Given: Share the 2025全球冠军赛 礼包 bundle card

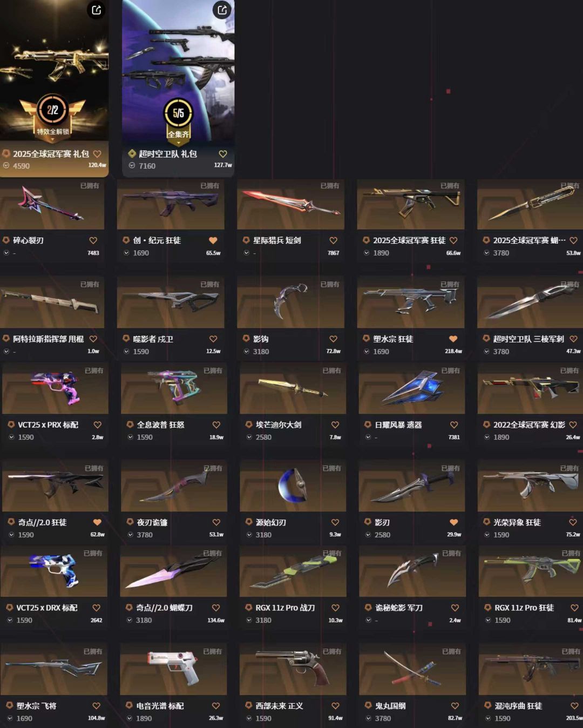Looking at the screenshot, I should pos(96,10).
